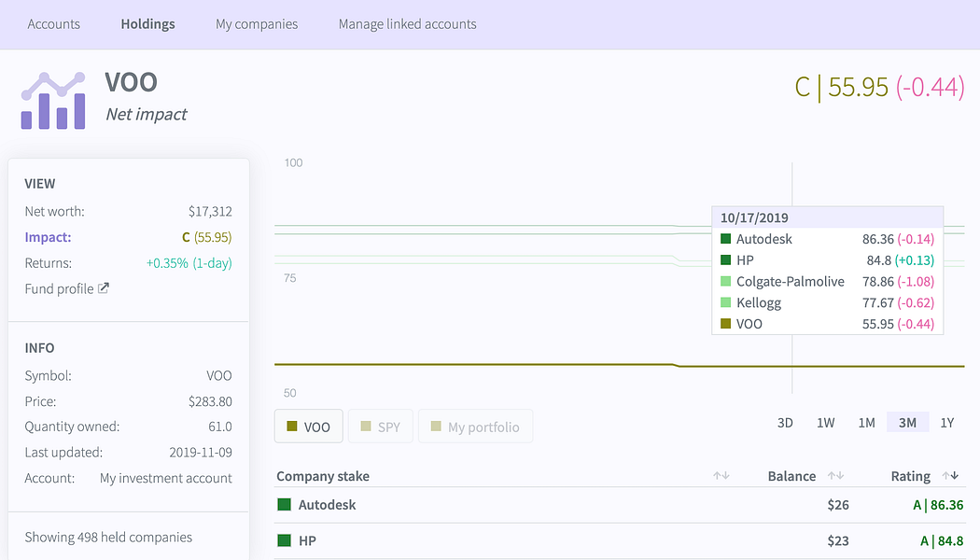Open the Accounts tab

(54, 24)
